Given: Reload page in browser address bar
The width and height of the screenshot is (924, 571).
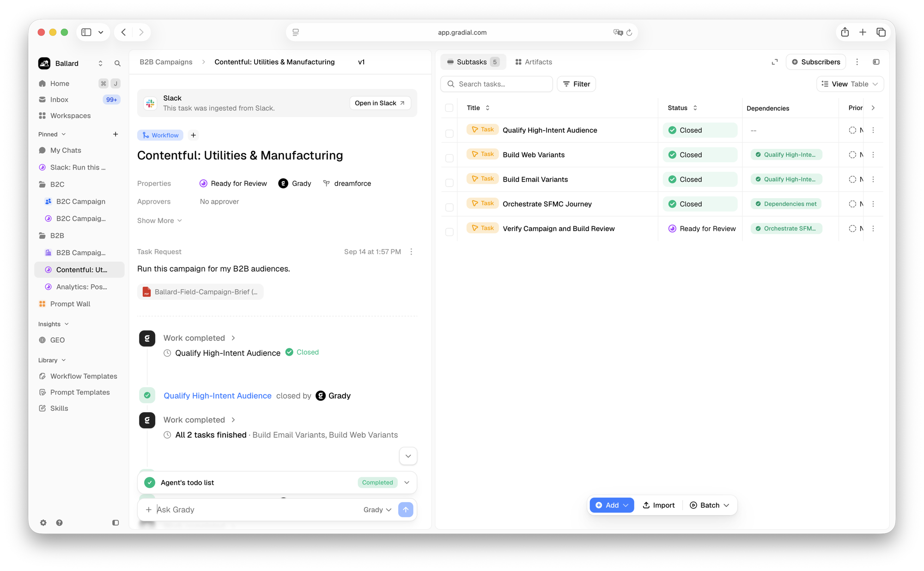Looking at the screenshot, I should [629, 32].
